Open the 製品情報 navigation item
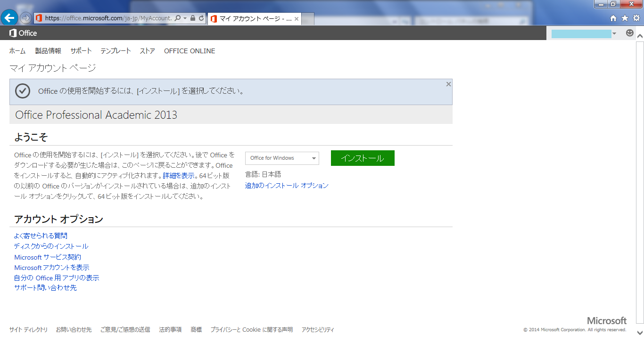The width and height of the screenshot is (644, 343). pyautogui.click(x=48, y=51)
